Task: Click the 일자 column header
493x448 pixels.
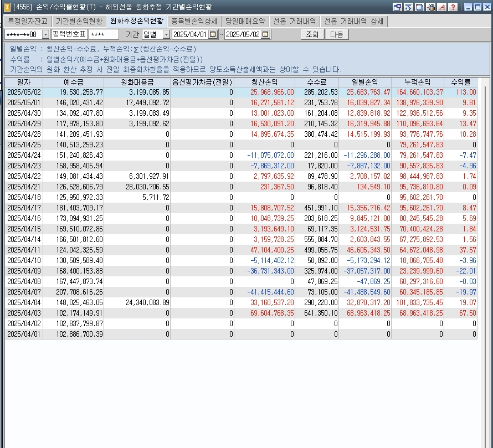Action: click(24, 83)
